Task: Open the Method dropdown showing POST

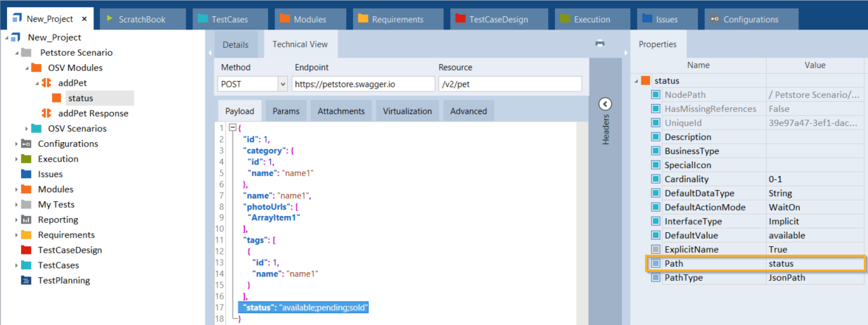Action: point(283,84)
